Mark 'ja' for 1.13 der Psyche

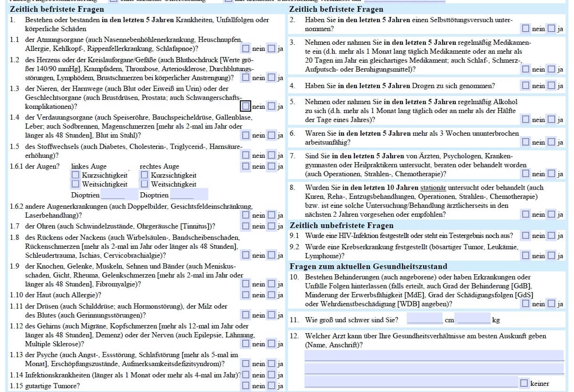coord(271,364)
